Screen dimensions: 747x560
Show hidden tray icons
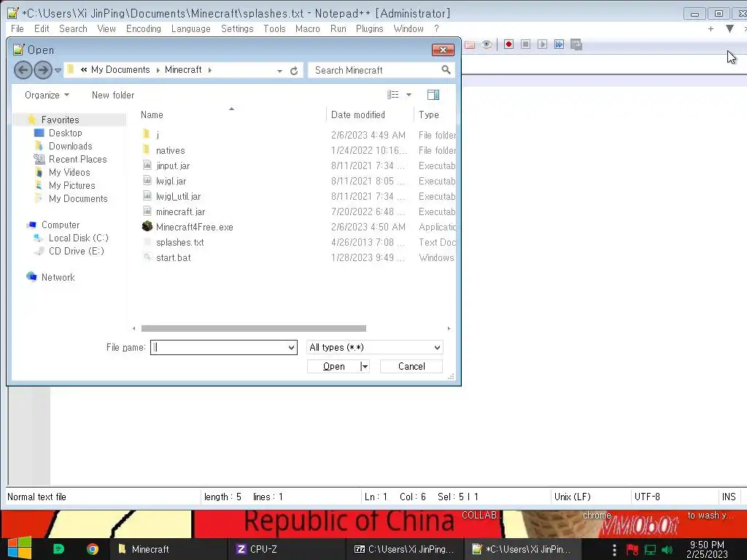(x=614, y=550)
